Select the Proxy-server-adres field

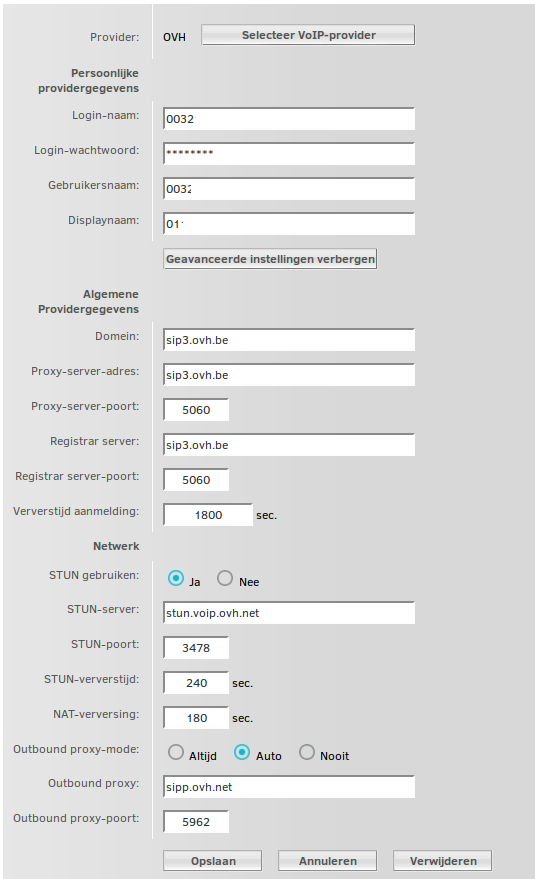click(x=289, y=375)
